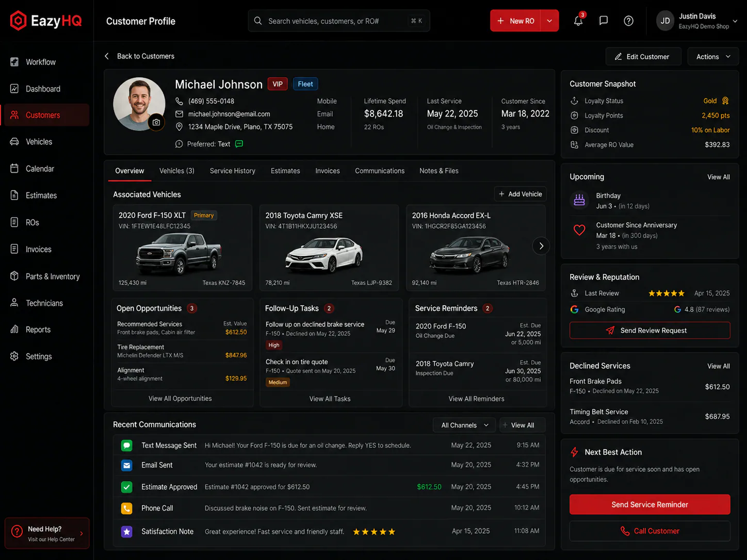This screenshot has width=747, height=560.
Task: Click Send Service Reminder button
Action: [649, 505]
